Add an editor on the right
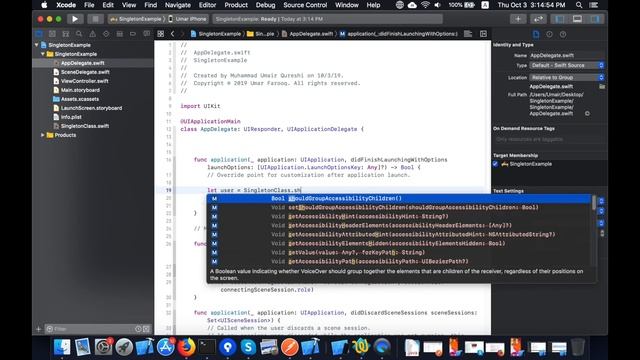640x360 pixels. pyautogui.click(x=483, y=34)
